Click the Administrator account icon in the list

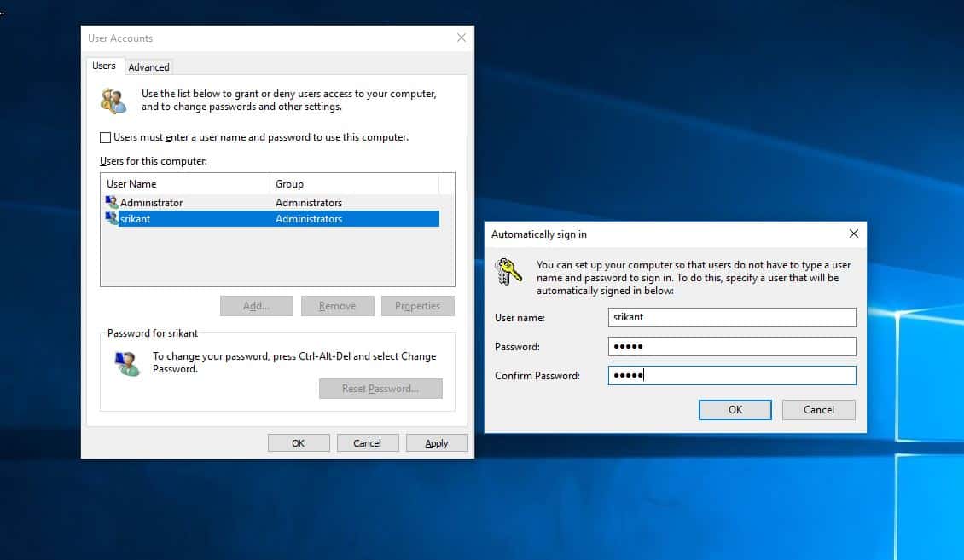click(111, 202)
